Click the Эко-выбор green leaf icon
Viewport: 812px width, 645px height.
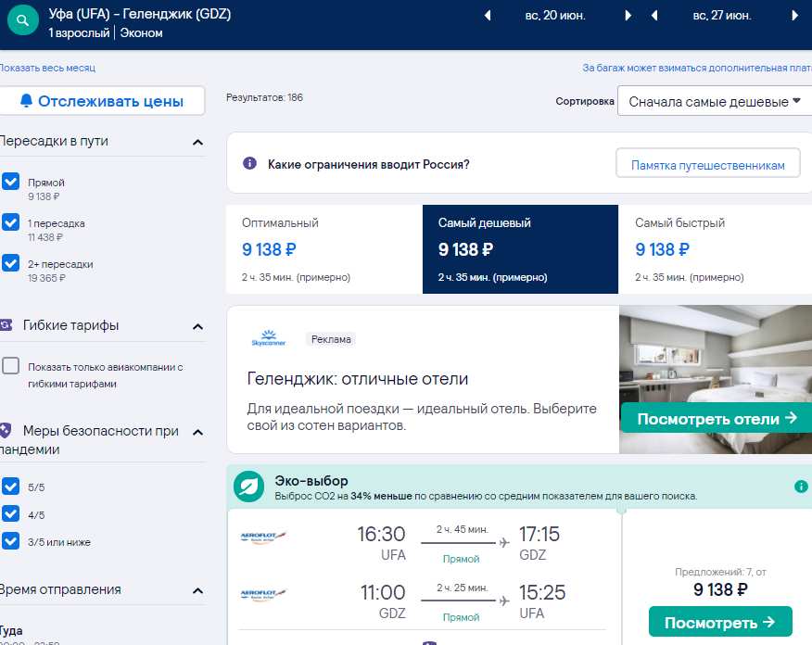point(248,487)
